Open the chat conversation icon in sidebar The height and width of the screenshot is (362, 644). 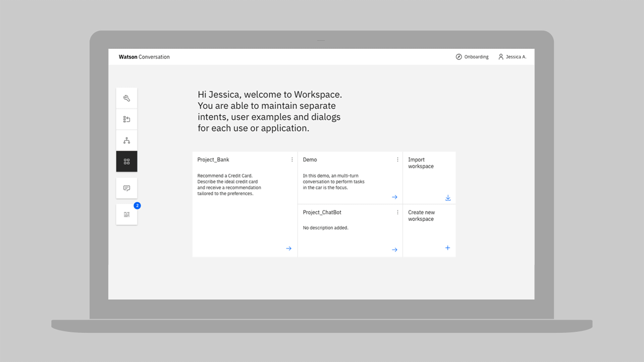coord(126,188)
